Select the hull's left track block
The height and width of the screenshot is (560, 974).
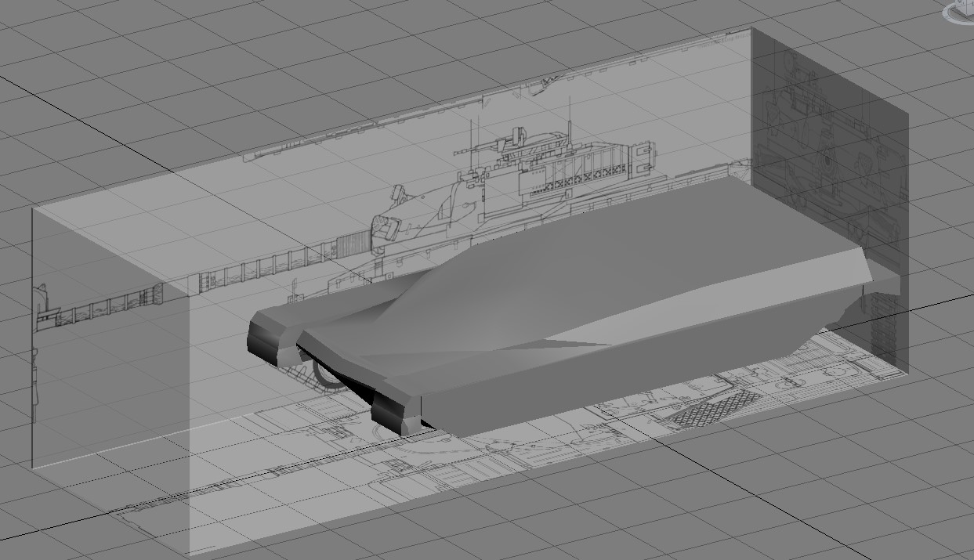point(272,335)
